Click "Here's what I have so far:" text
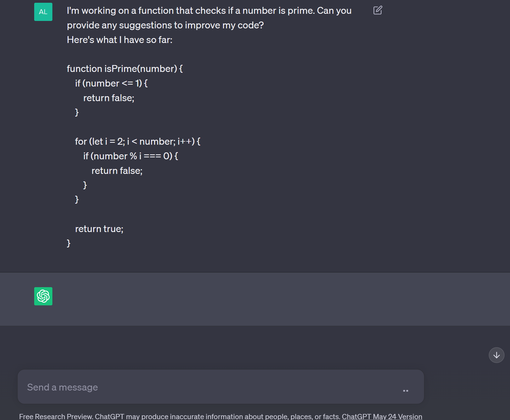The height and width of the screenshot is (420, 510). 120,40
